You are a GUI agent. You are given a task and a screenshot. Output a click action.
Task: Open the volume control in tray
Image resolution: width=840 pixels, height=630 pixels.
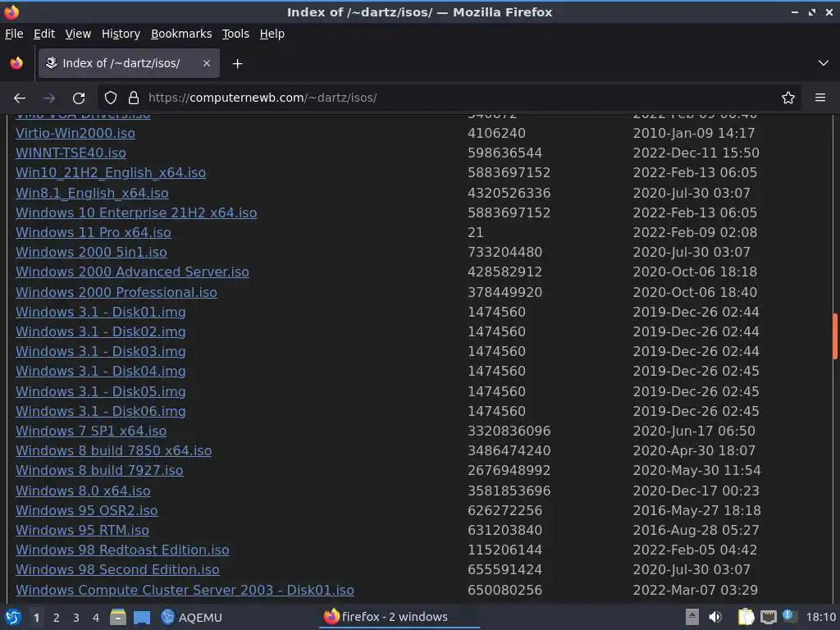point(714,617)
